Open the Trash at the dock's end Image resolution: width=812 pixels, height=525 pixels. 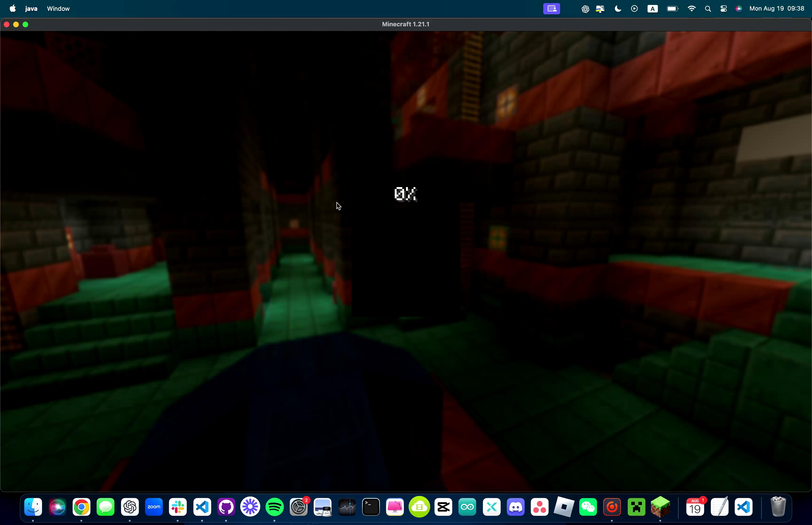click(x=779, y=507)
